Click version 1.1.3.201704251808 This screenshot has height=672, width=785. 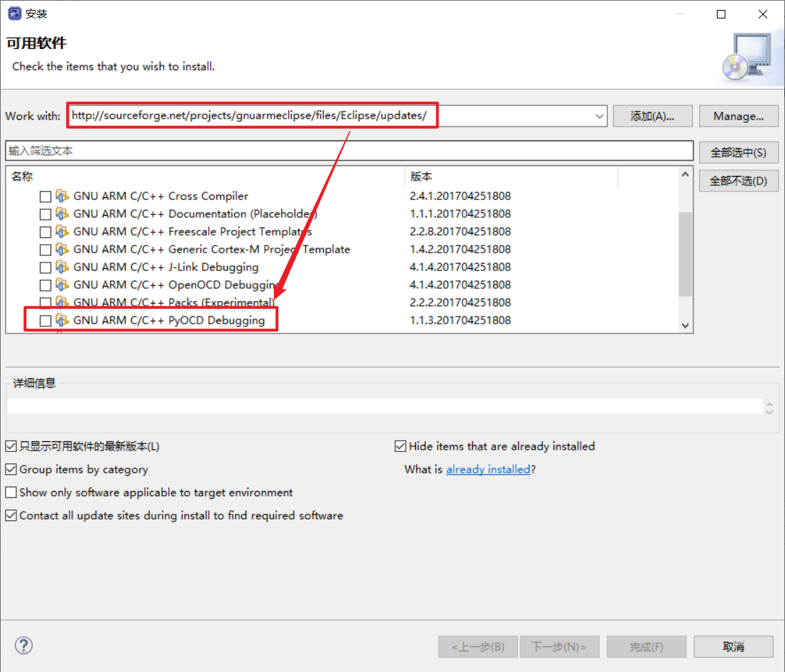click(460, 320)
